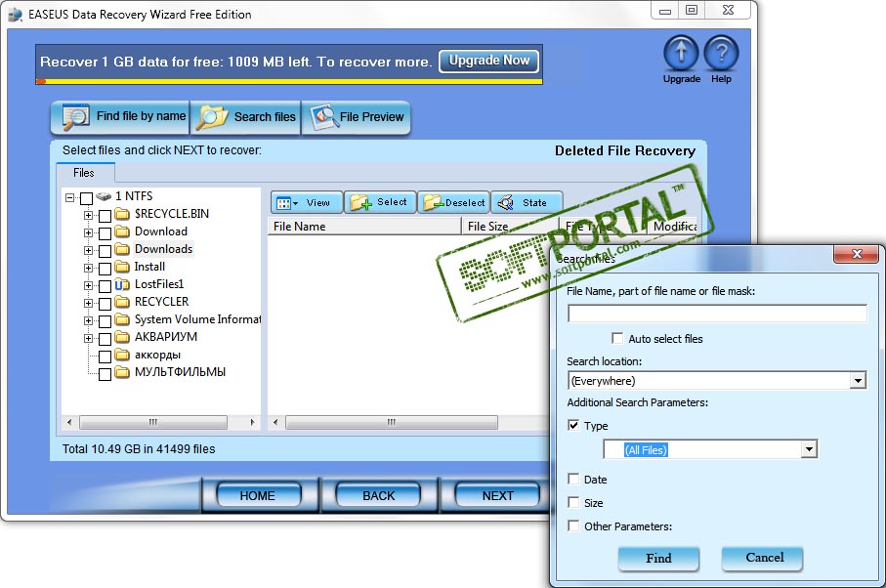Click the LostFiles1 folder icon

pos(121,284)
